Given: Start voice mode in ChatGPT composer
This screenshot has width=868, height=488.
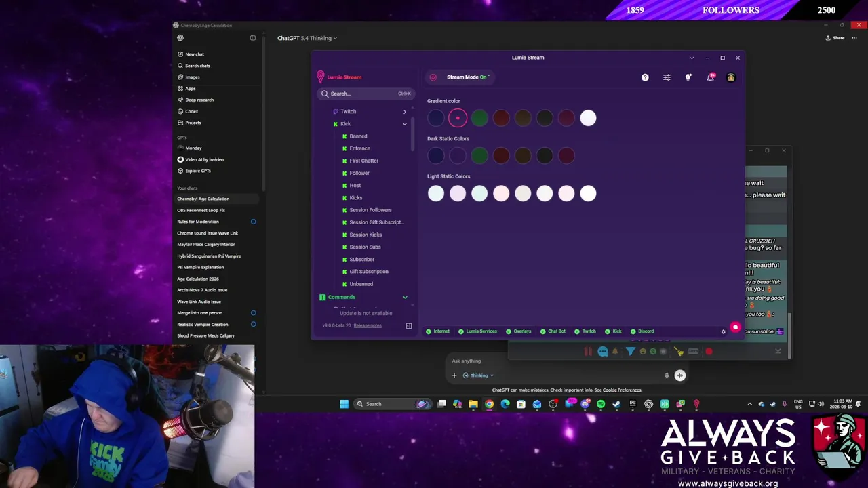Looking at the screenshot, I should (680, 375).
